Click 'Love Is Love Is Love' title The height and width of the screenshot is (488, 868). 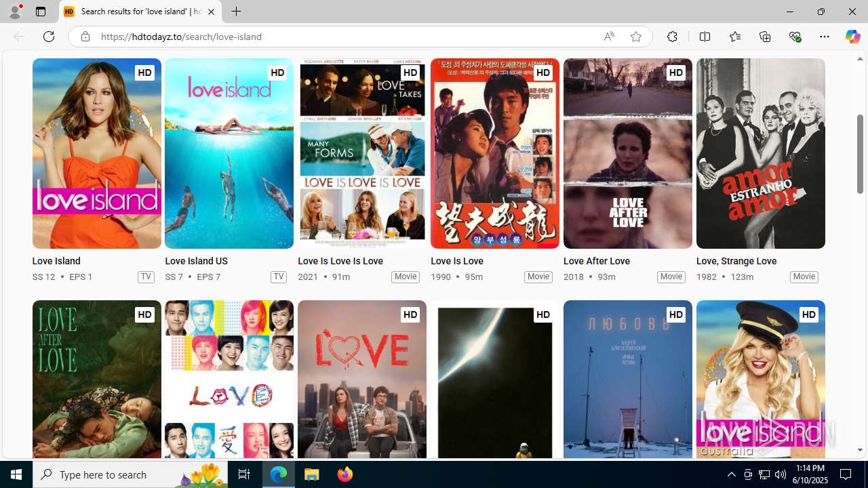click(340, 261)
